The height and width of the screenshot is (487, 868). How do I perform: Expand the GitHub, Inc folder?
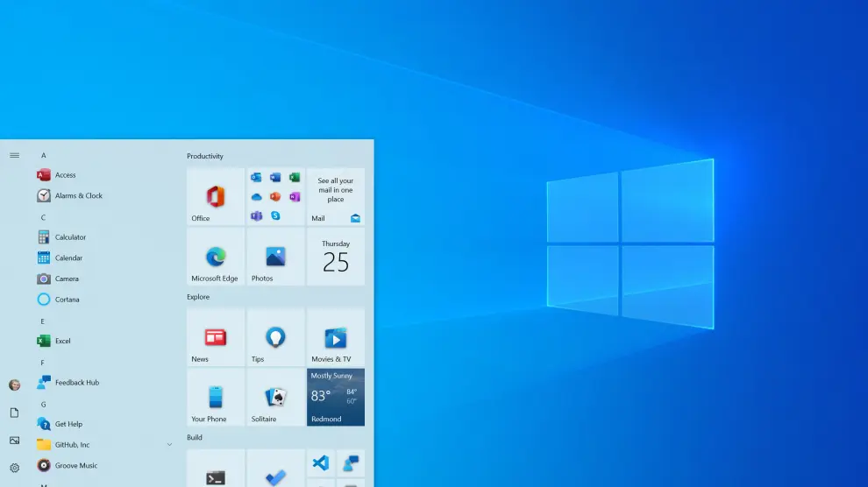(x=169, y=445)
